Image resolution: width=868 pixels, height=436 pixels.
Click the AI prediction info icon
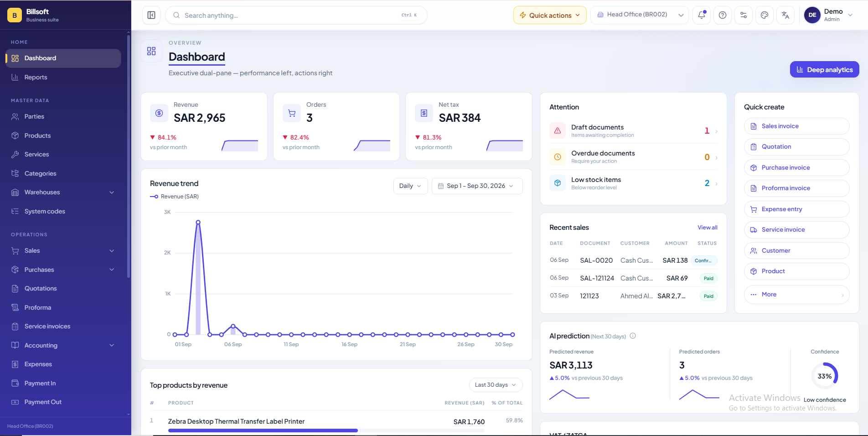633,336
